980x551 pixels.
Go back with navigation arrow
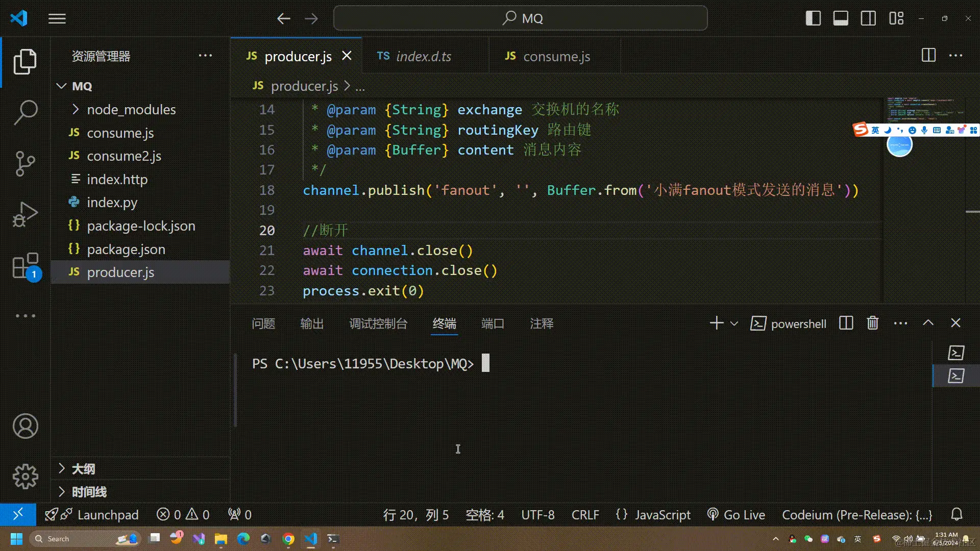pos(284,19)
